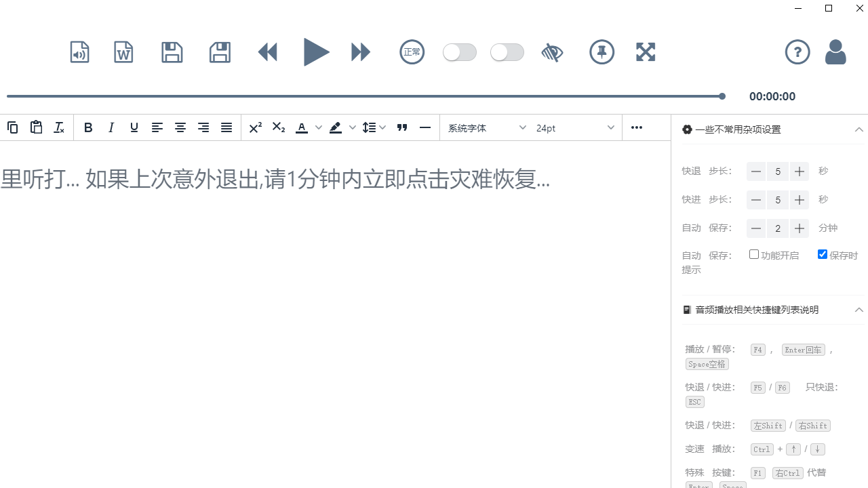The image size is (868, 488).
Task: Open the 24pt font size dropdown
Action: click(573, 127)
